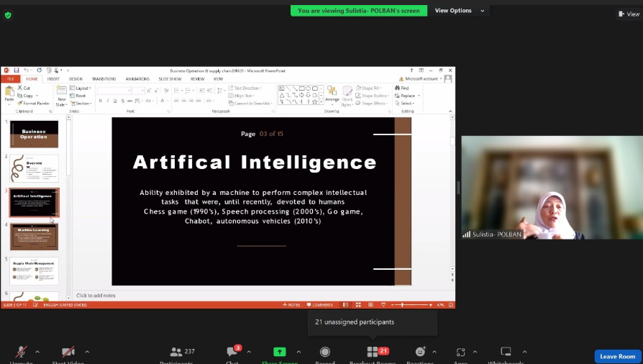Open the Reactions smiley icon
This screenshot has height=364, width=643.
pos(421,352)
